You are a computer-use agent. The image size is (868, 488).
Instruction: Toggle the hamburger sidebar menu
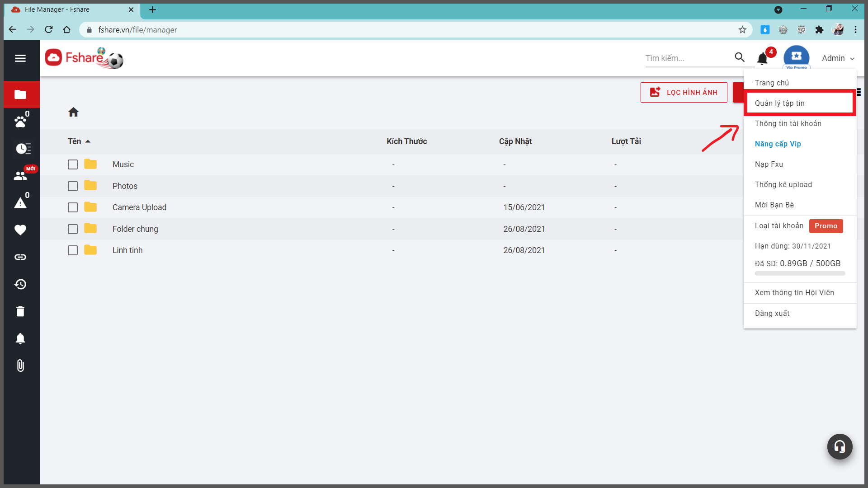click(20, 58)
